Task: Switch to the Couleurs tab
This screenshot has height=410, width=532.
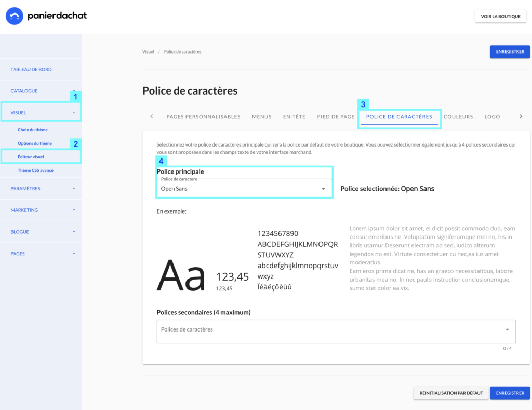Action: pos(458,117)
